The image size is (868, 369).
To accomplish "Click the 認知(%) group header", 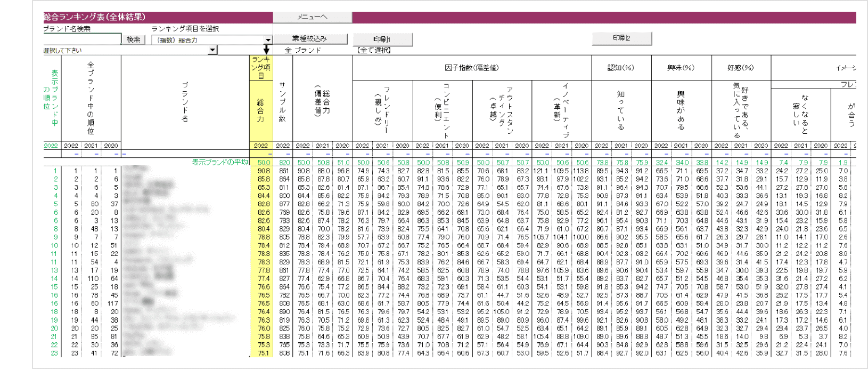I will tap(621, 68).
